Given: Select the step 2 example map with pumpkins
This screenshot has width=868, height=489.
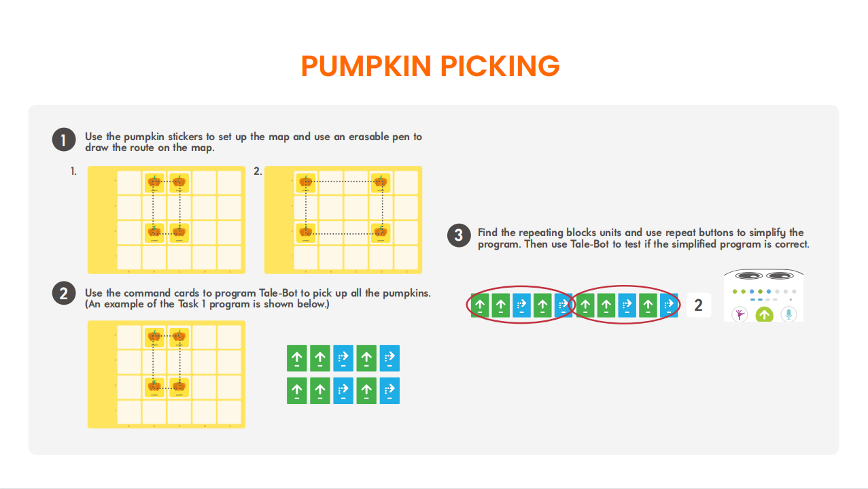Looking at the screenshot, I should pyautogui.click(x=167, y=374).
